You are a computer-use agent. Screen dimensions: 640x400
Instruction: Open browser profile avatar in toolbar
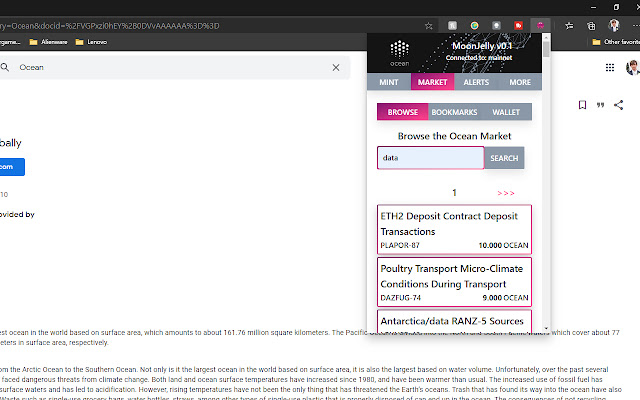coord(613,25)
